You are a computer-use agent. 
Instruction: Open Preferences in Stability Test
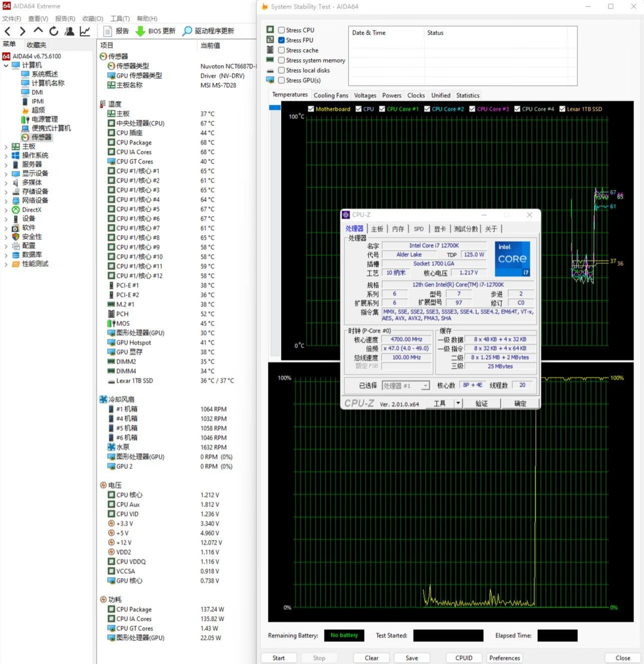505,658
